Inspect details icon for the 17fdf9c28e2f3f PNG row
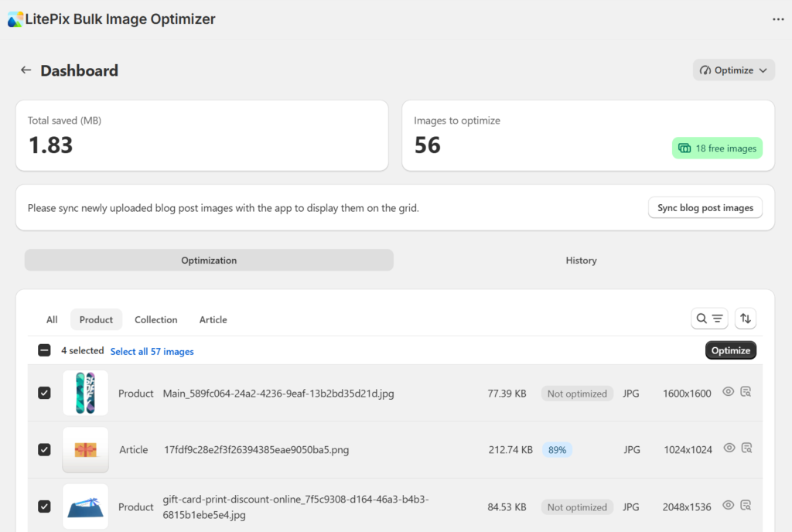The image size is (792, 532). coord(746,448)
